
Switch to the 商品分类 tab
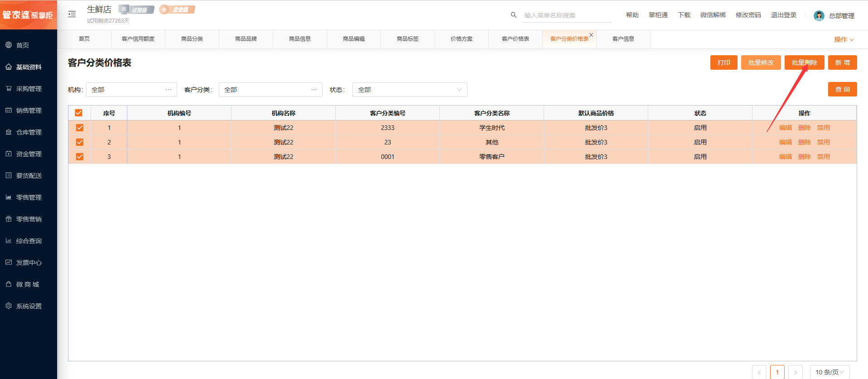192,39
